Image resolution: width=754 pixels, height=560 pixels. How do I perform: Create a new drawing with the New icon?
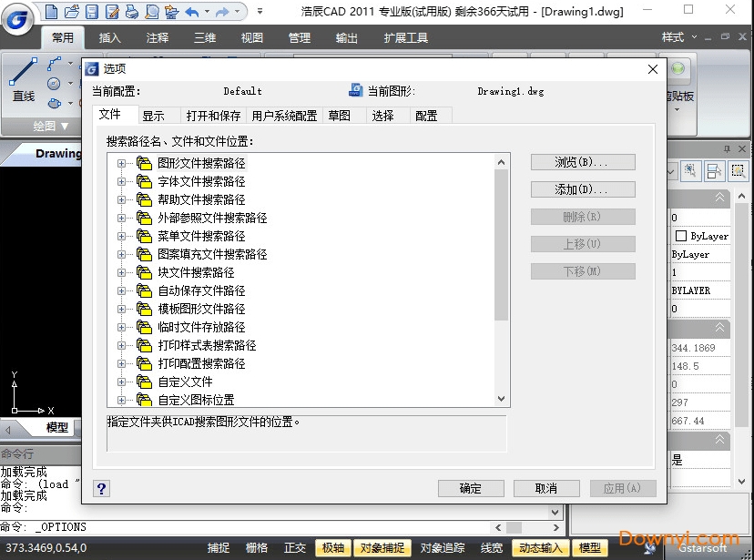52,11
